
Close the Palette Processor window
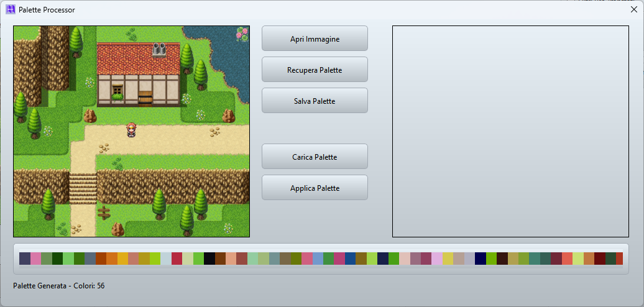(x=633, y=9)
